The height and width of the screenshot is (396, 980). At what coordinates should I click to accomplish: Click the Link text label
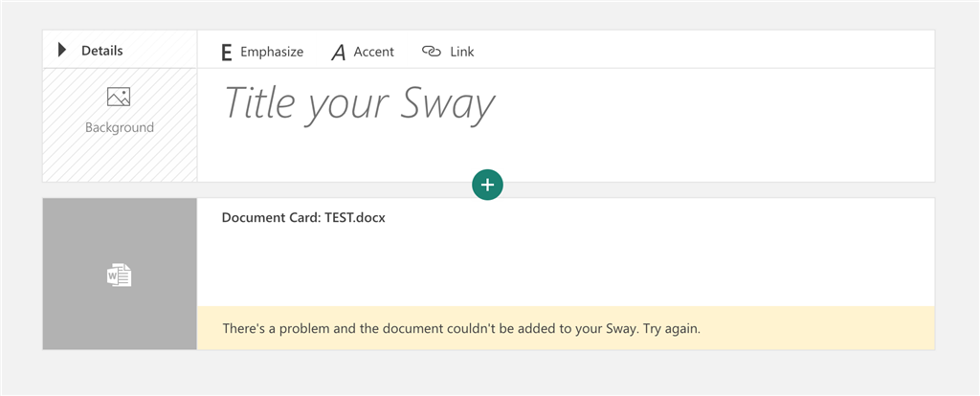[x=462, y=52]
